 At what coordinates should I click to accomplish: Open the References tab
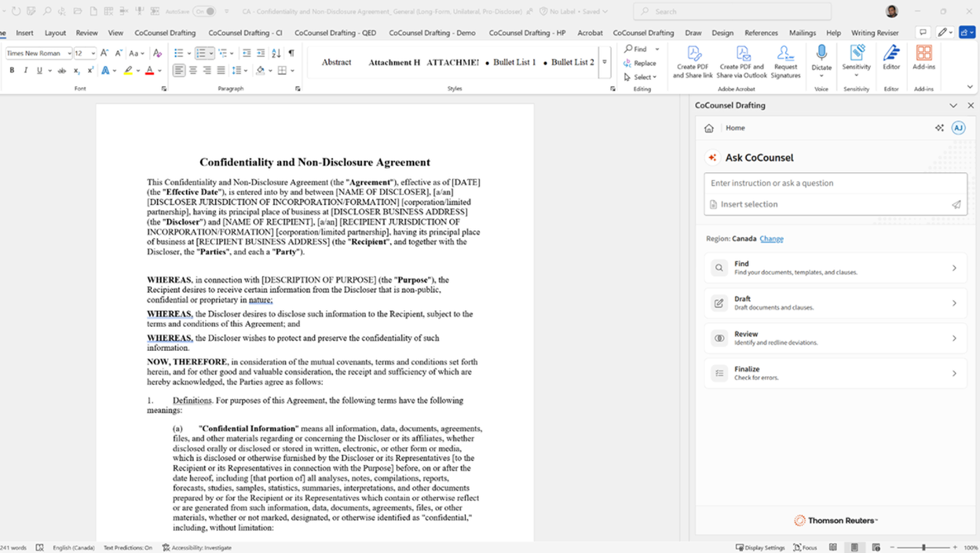[761, 33]
